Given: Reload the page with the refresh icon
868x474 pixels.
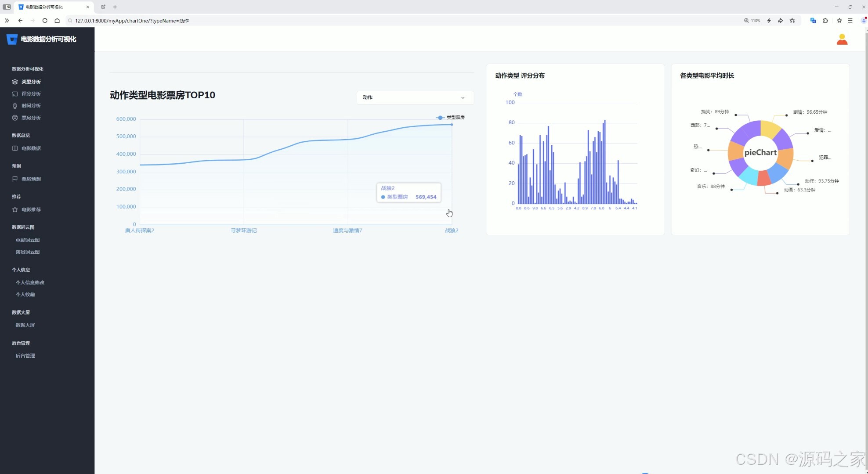Looking at the screenshot, I should (x=45, y=21).
